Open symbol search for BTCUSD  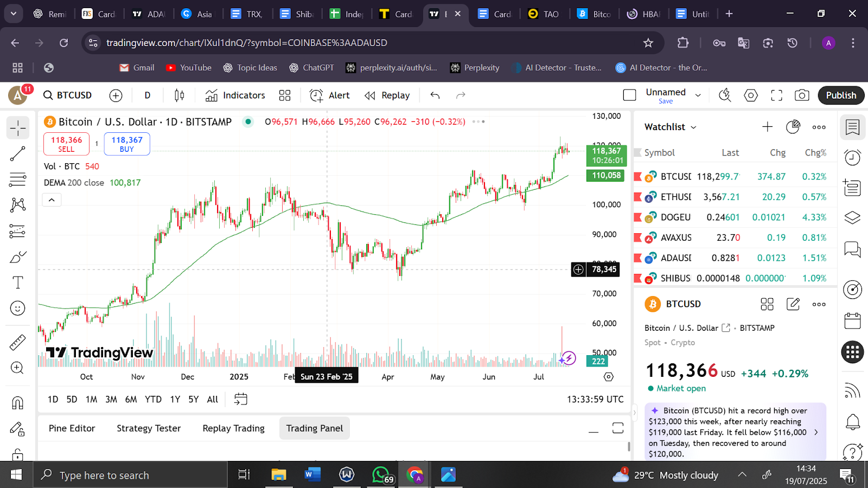68,95
